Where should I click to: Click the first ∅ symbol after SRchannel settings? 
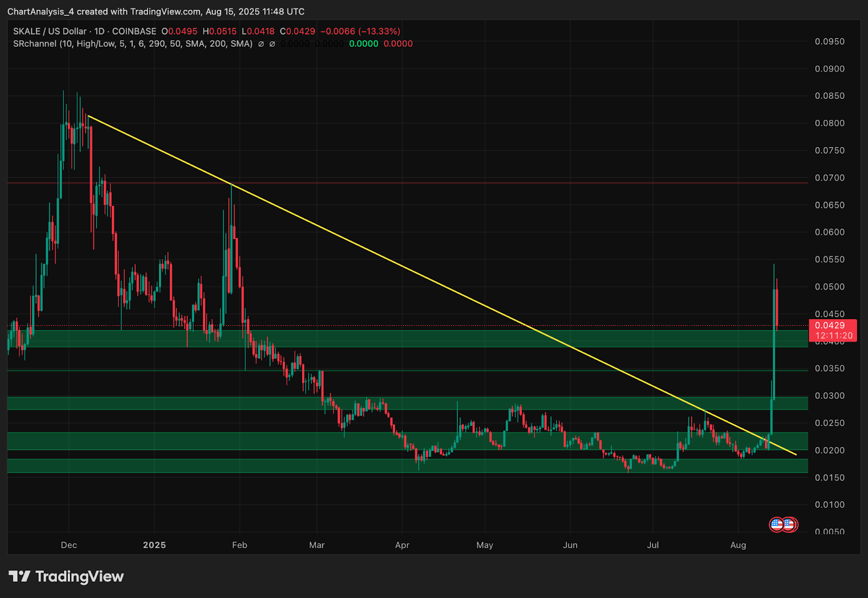pos(261,44)
